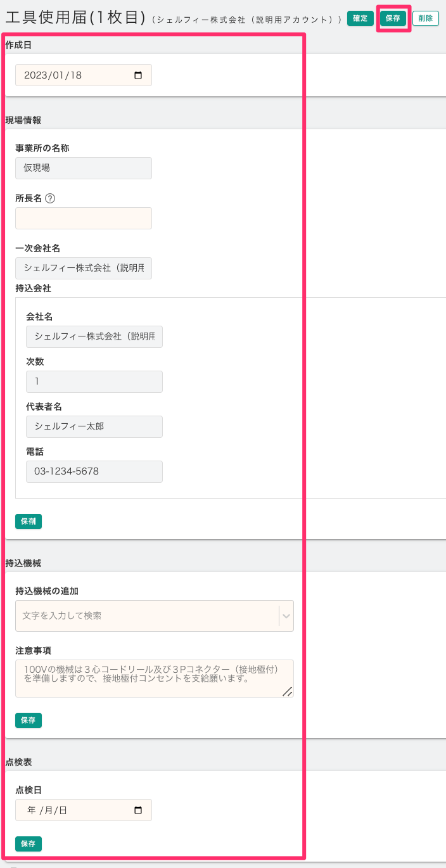
Task: Click the header 保存 button beside 削除
Action: 393,18
